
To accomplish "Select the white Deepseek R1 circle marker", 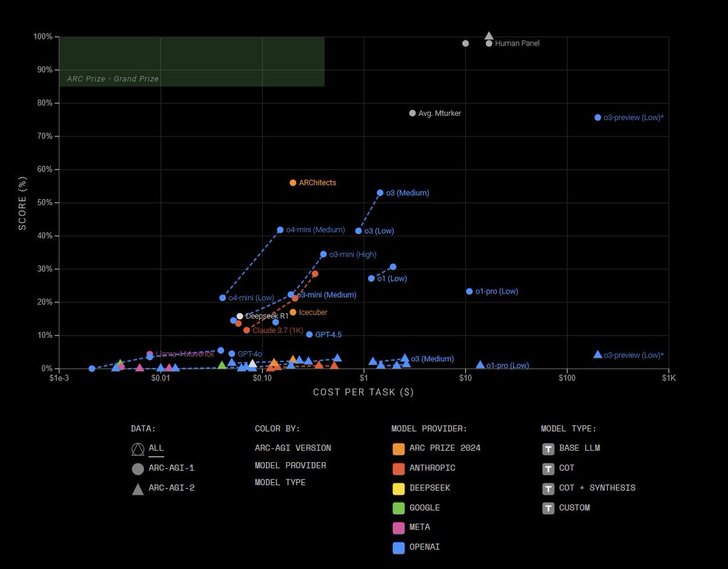I will click(x=240, y=316).
